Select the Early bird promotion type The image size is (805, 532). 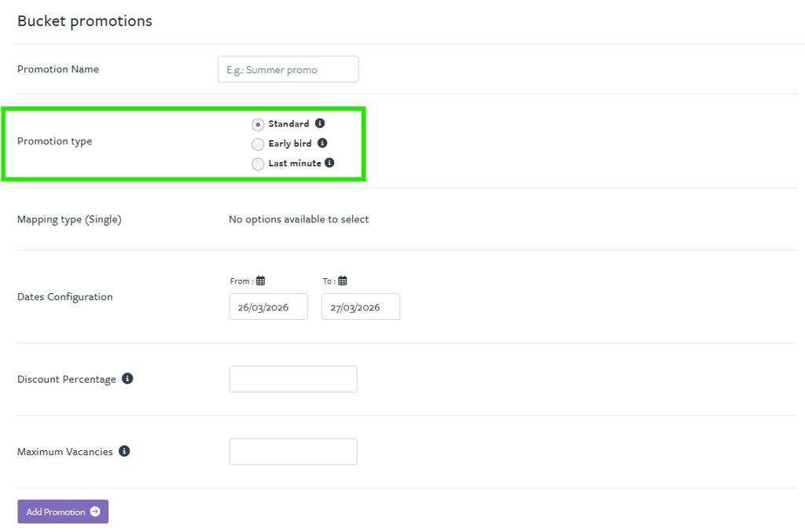tap(258, 144)
